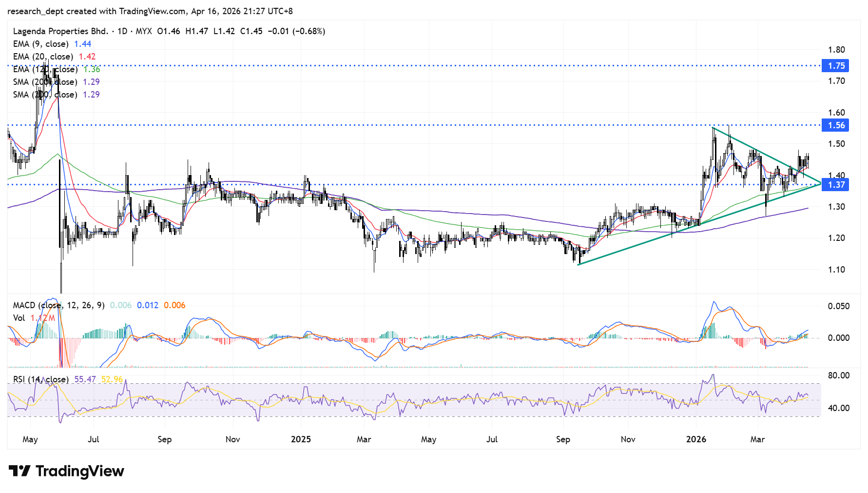
Task: Click the RSI value 55.47 in purple
Action: pos(85,379)
